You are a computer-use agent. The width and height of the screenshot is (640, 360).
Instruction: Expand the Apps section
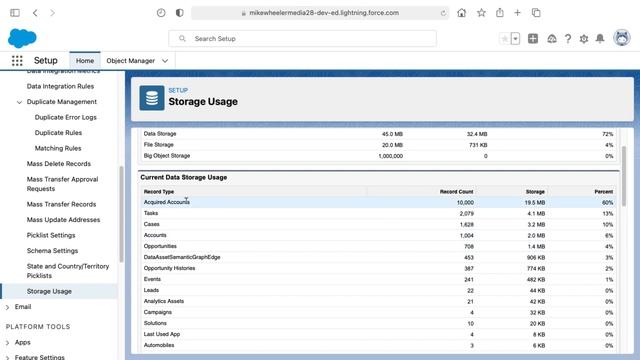coord(7,342)
